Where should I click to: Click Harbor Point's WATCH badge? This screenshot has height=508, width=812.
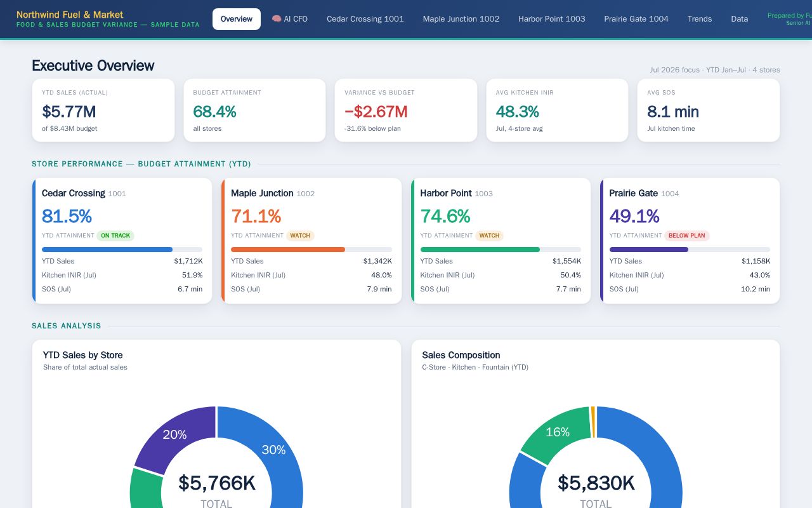(x=489, y=236)
